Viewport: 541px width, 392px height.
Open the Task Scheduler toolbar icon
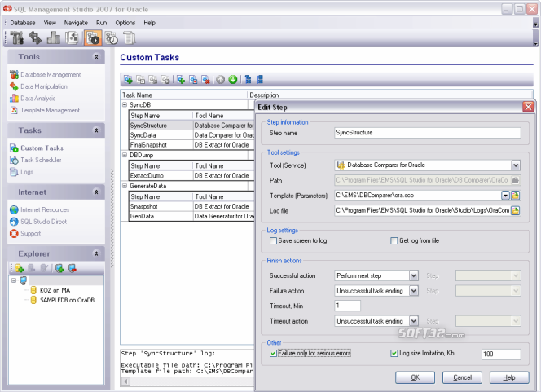112,38
